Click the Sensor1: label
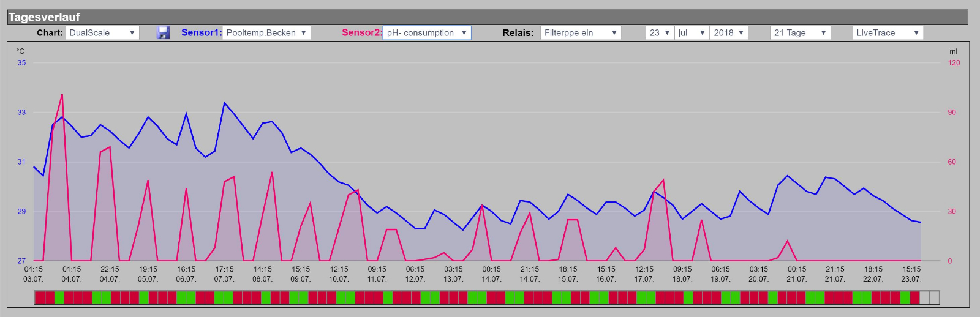 tap(202, 32)
